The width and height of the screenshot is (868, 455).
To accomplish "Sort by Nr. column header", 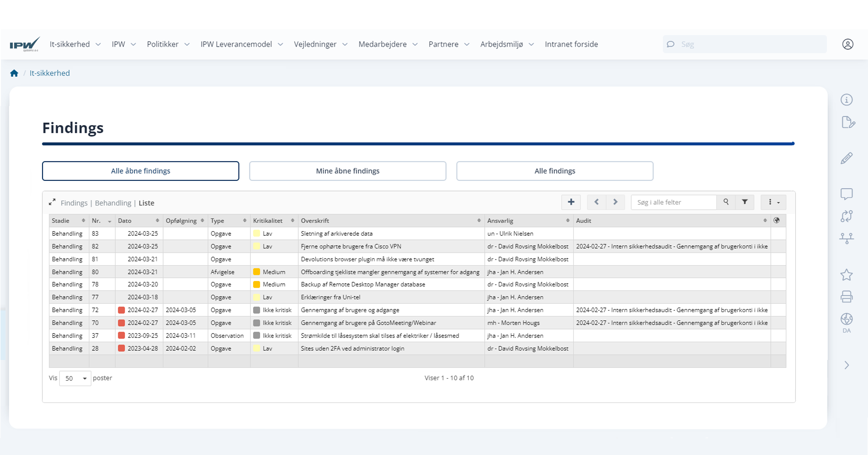I will pos(102,221).
